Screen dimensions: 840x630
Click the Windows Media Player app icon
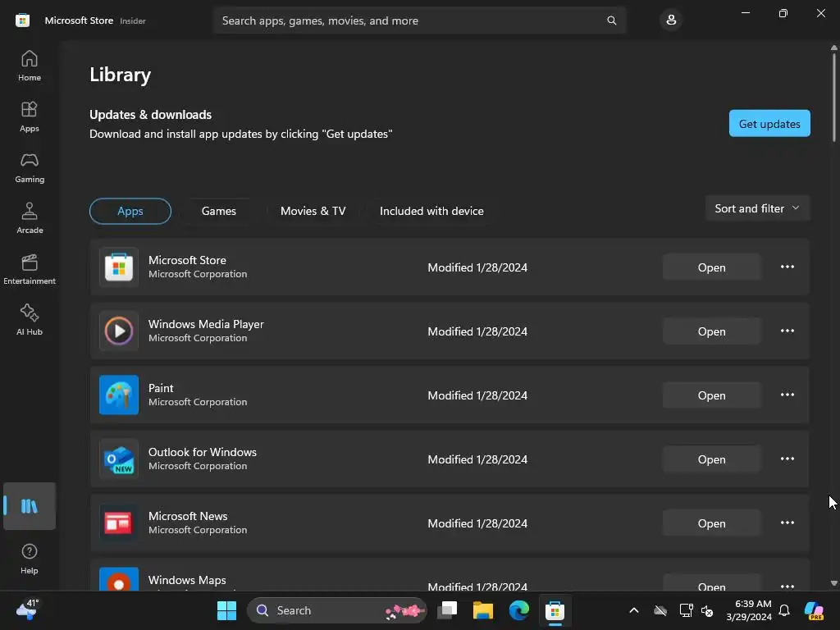119,331
